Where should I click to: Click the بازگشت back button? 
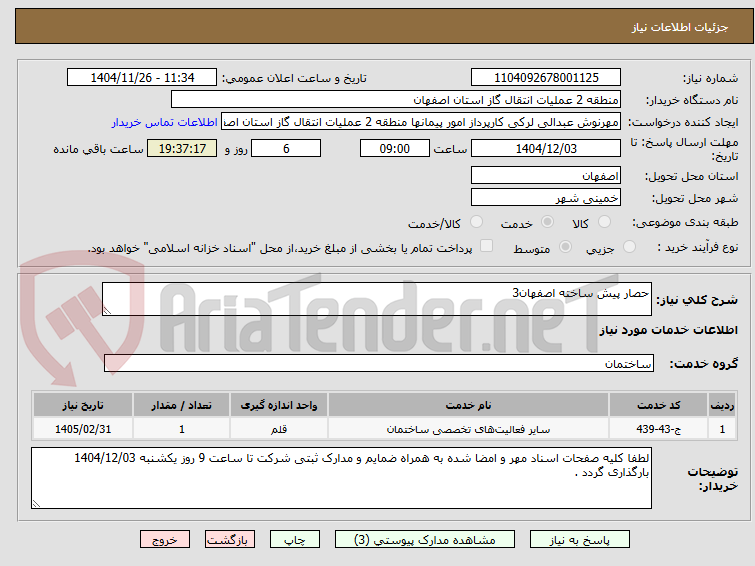coord(229,540)
